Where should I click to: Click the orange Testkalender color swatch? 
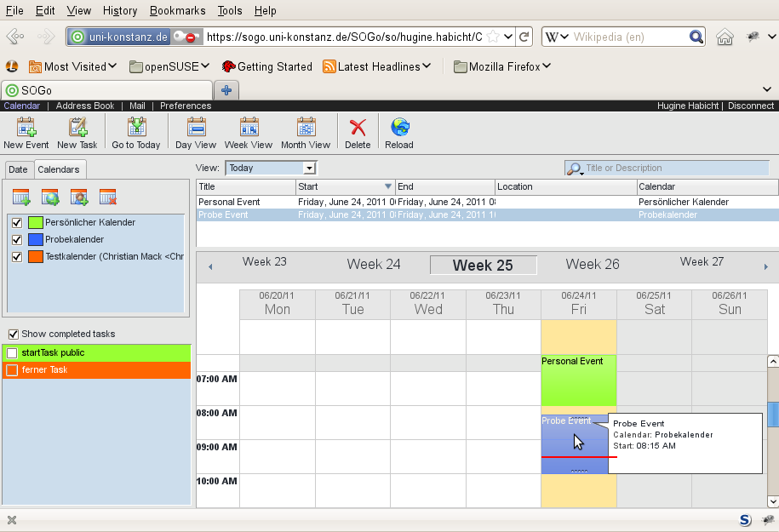click(x=36, y=256)
